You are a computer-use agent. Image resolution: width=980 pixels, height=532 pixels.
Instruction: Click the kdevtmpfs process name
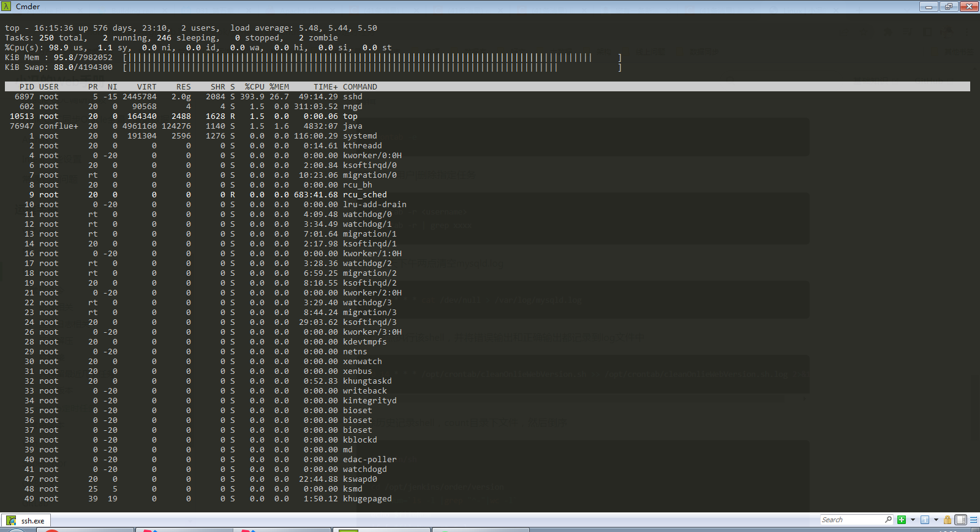point(365,342)
